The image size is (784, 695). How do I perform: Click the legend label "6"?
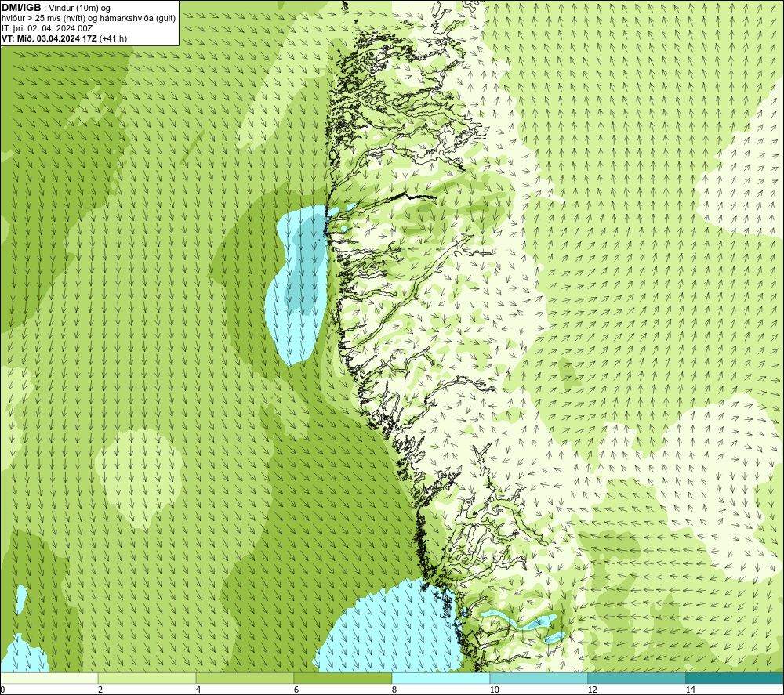click(x=296, y=690)
